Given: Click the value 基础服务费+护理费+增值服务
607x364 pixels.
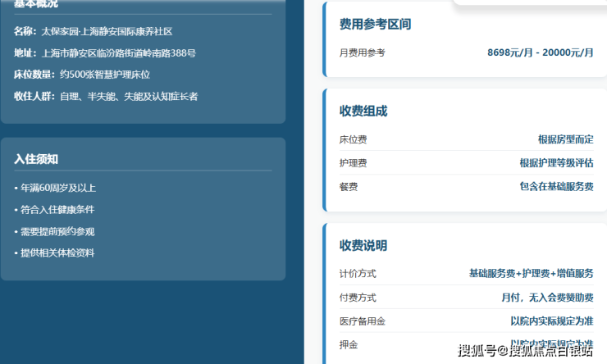Looking at the screenshot, I should (532, 274).
